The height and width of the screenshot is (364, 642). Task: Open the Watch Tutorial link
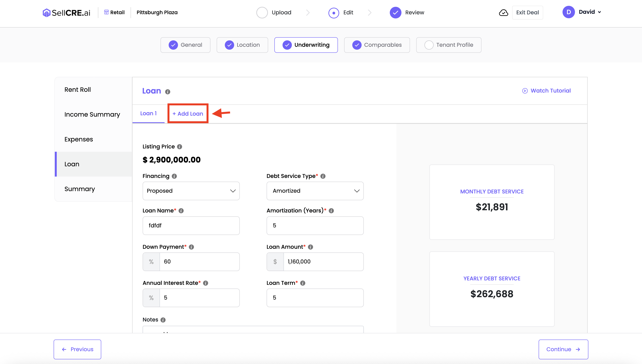[546, 91]
